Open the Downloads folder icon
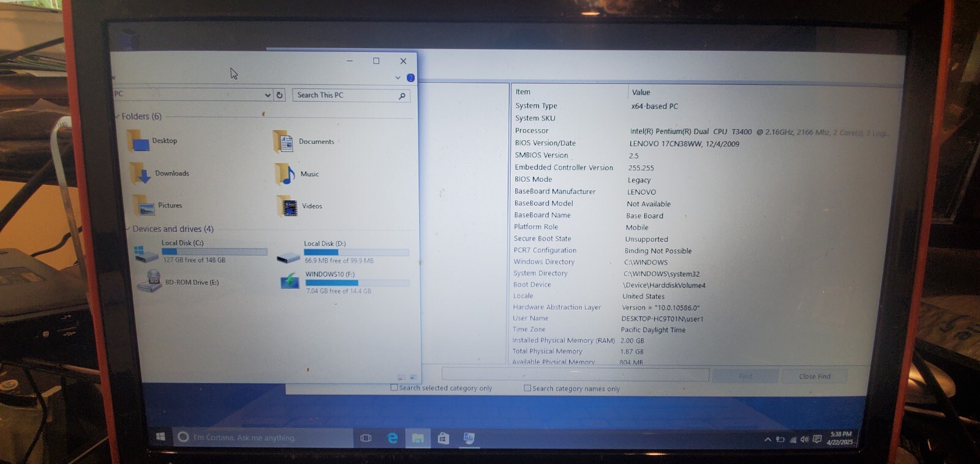 140,174
